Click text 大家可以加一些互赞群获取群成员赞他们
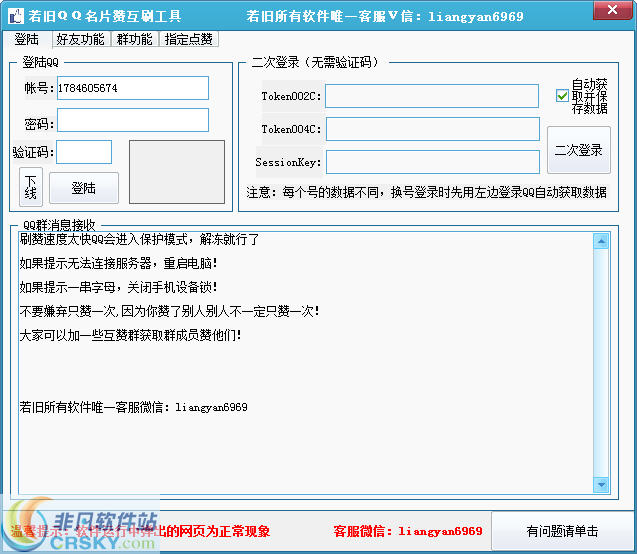 point(130,335)
